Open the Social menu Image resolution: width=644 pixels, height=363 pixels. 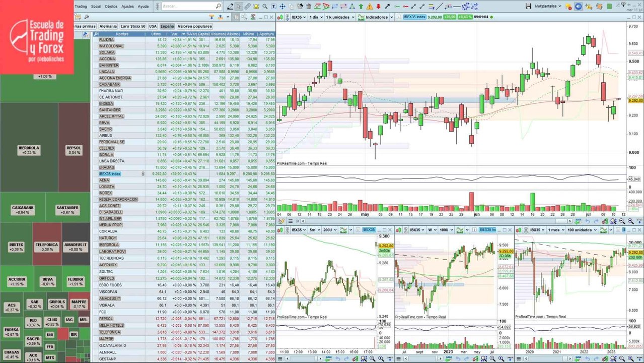(96, 6)
